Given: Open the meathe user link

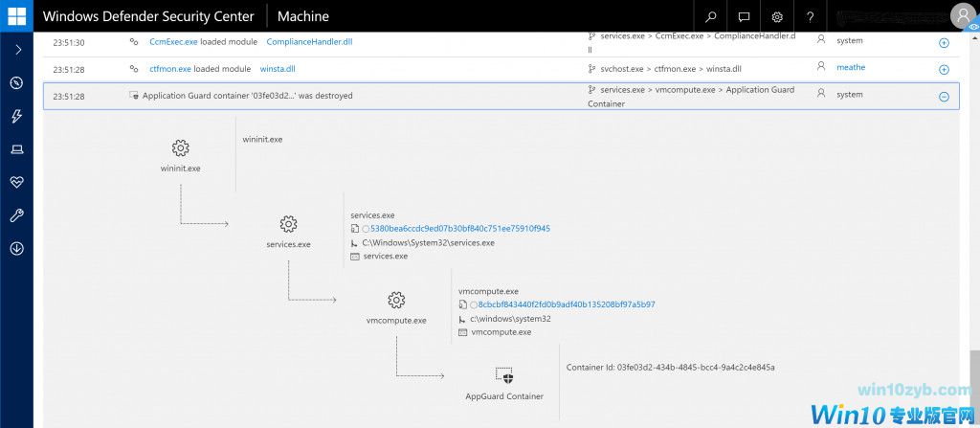Looking at the screenshot, I should pos(851,67).
